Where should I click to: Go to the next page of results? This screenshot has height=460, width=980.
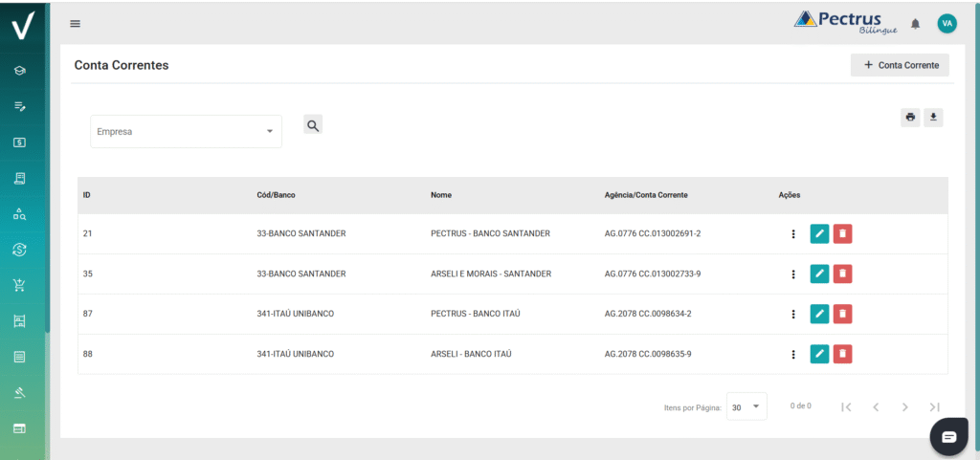tap(904, 407)
